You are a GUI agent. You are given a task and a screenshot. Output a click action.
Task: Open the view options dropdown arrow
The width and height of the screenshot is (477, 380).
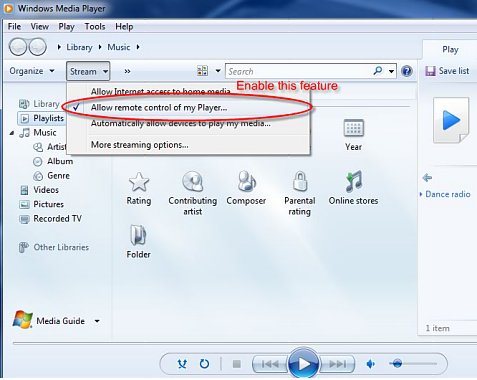(x=218, y=71)
